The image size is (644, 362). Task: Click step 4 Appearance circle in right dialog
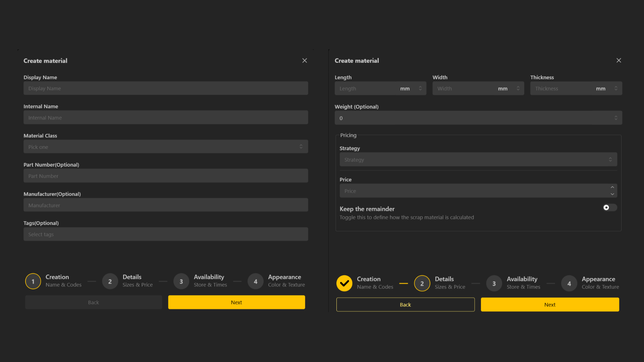pyautogui.click(x=569, y=283)
